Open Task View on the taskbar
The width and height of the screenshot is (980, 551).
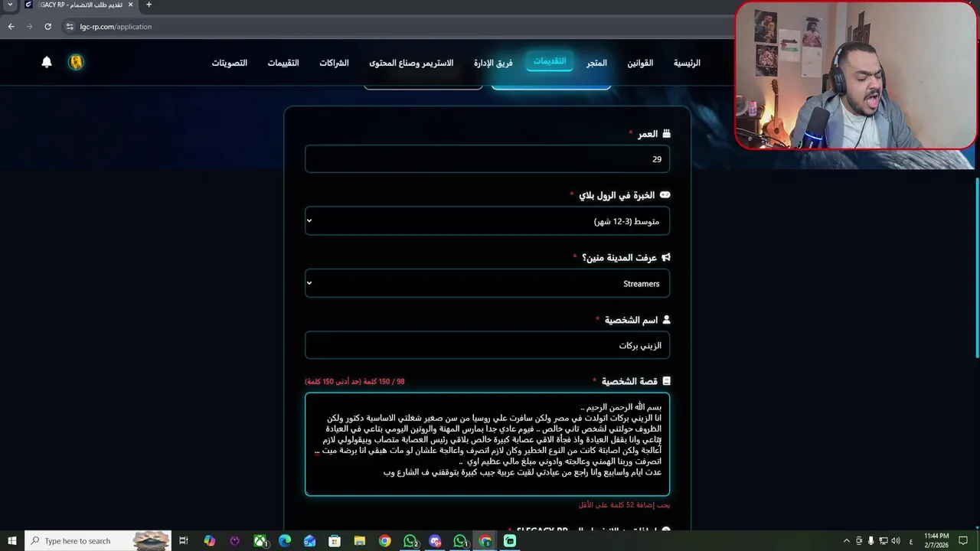[x=184, y=541]
